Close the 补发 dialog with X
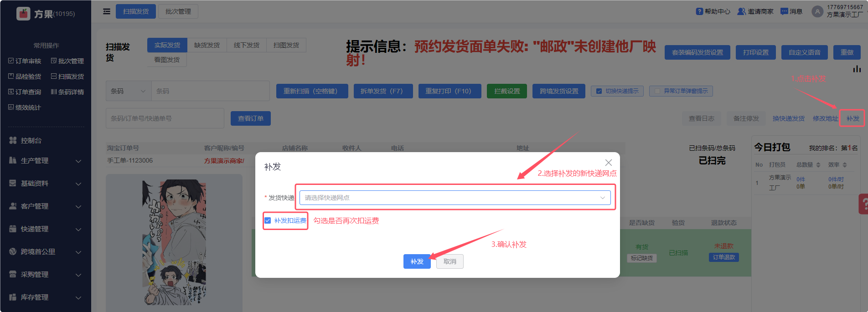 609,163
